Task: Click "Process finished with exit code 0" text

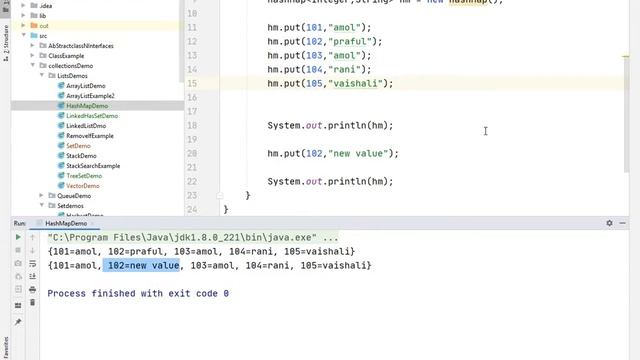Action: (138, 293)
